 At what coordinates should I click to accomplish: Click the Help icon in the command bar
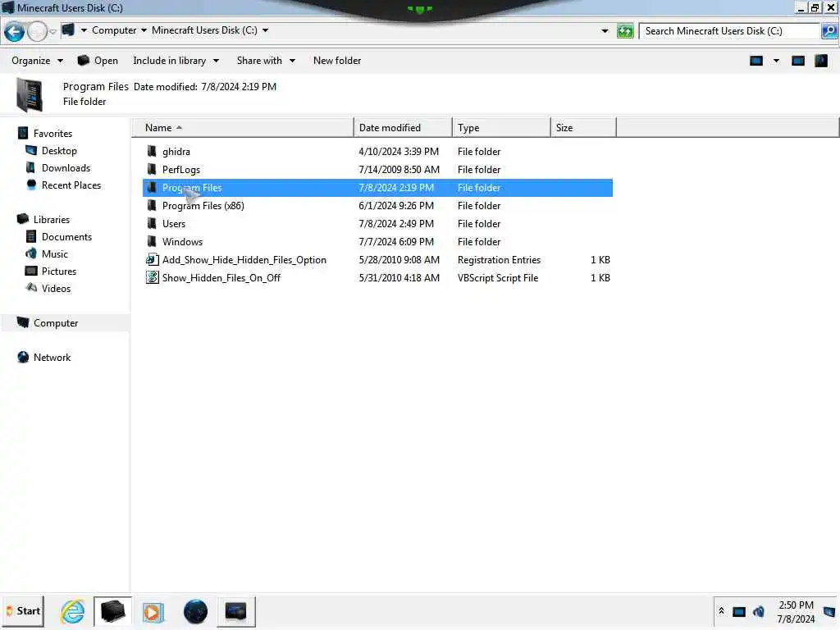pos(820,61)
